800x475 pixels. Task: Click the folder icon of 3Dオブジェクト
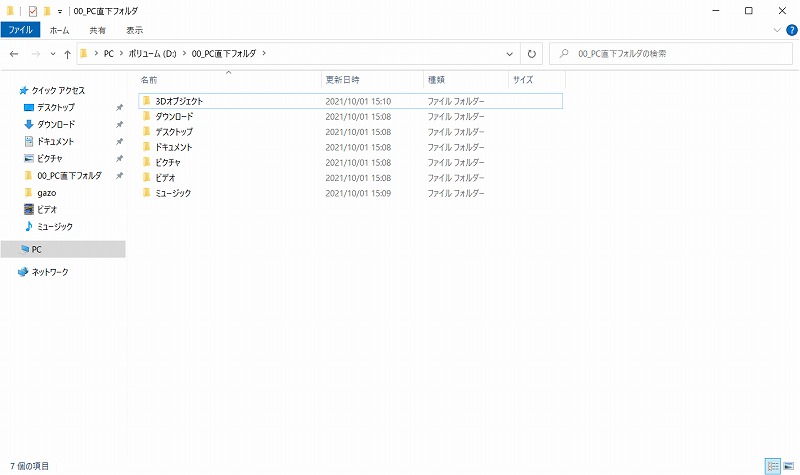pyautogui.click(x=147, y=101)
